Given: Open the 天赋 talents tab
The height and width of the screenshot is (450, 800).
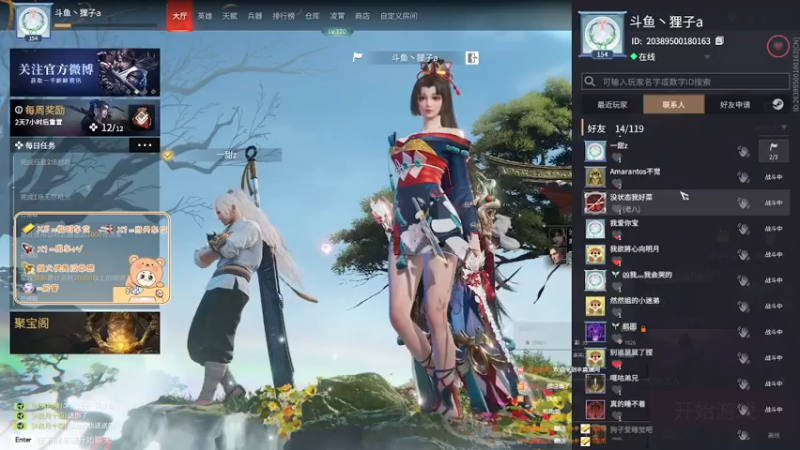Looking at the screenshot, I should [230, 16].
